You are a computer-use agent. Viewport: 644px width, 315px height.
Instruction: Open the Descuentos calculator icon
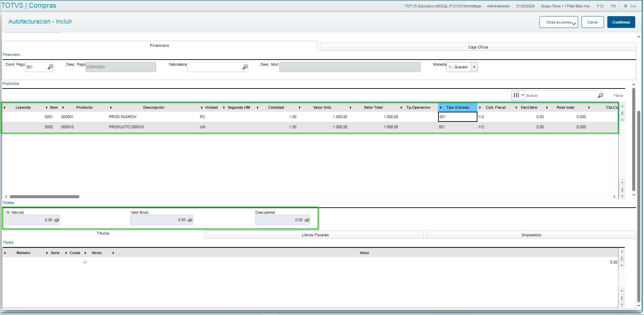click(307, 220)
